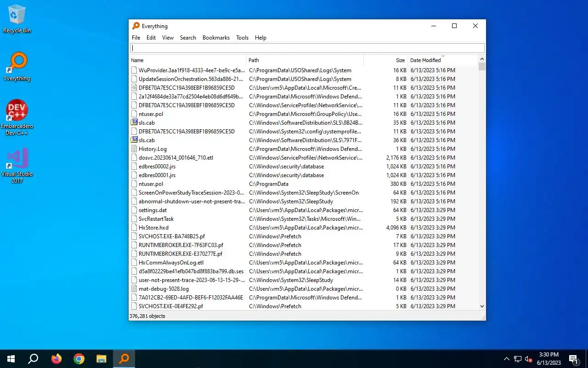The width and height of the screenshot is (588, 368).
Task: Click the Windows Start button
Action: click(11, 359)
